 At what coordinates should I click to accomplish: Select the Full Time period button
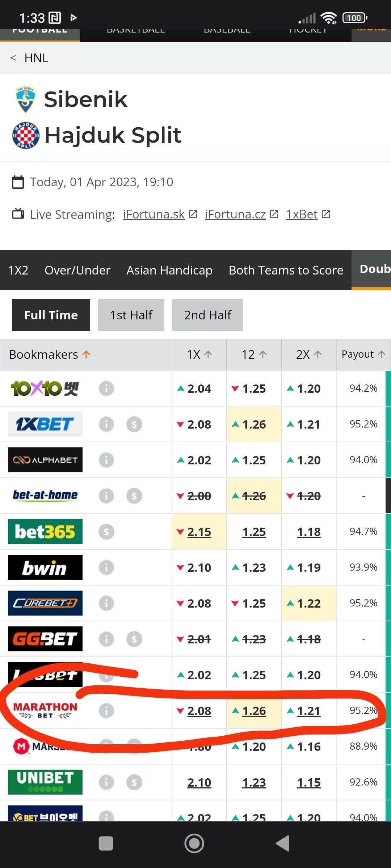[51, 315]
